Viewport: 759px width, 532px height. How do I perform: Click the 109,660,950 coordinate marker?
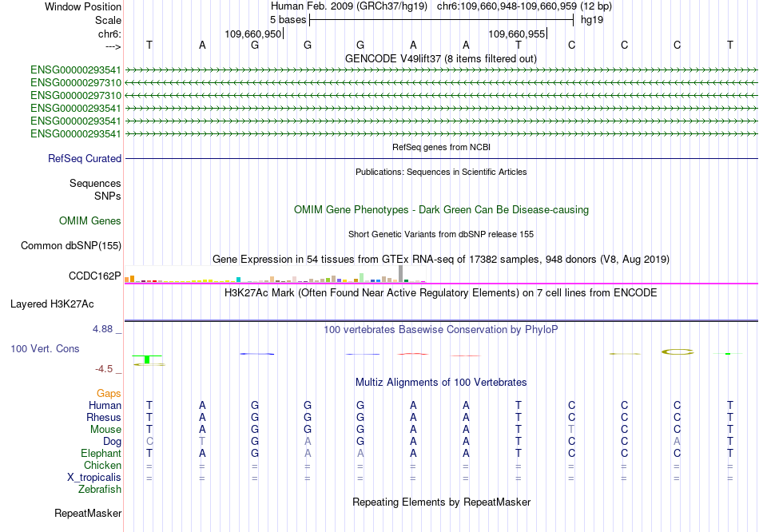(x=252, y=34)
